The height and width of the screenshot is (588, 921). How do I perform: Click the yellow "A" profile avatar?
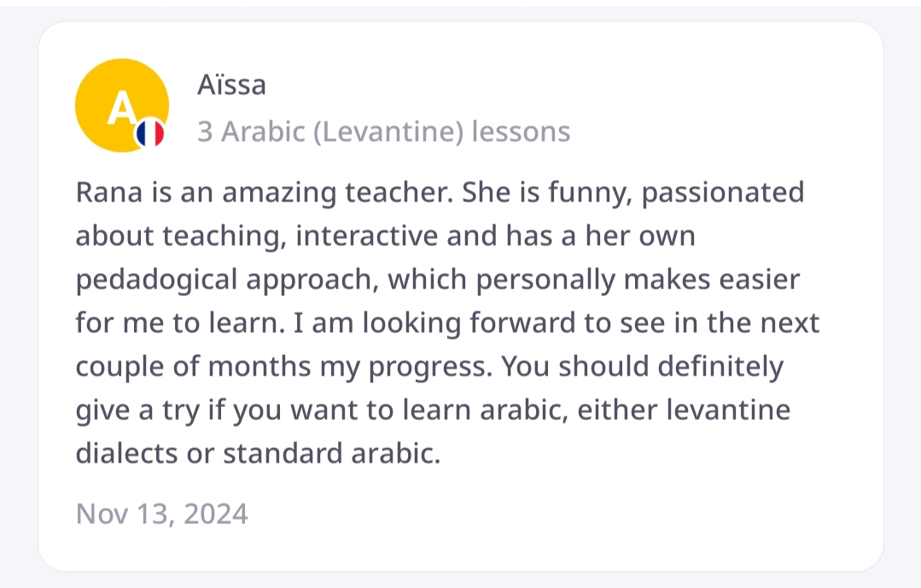(x=120, y=105)
